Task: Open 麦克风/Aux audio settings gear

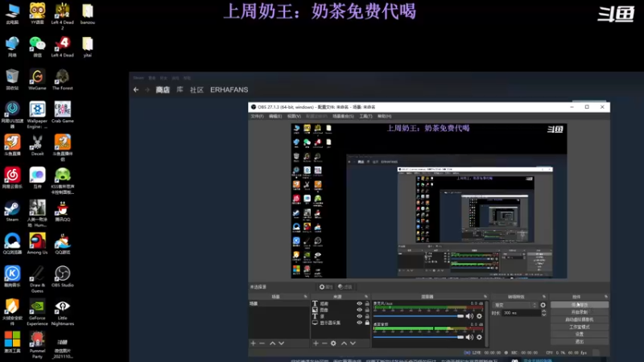Action: coord(479,316)
